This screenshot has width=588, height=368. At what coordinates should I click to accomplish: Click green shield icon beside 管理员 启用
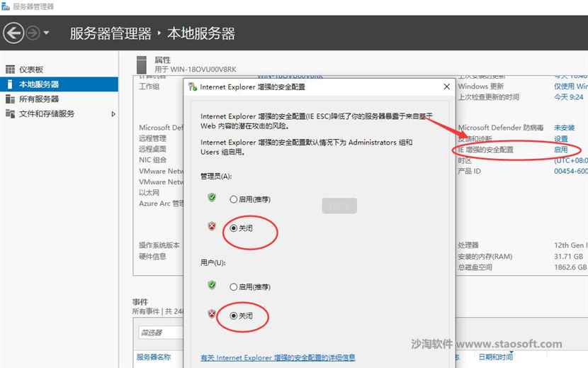[212, 197]
